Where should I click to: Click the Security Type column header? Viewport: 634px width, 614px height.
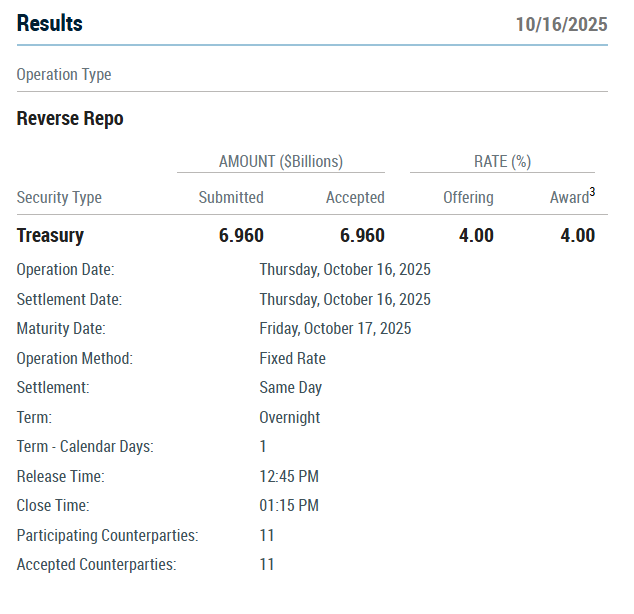click(x=59, y=198)
